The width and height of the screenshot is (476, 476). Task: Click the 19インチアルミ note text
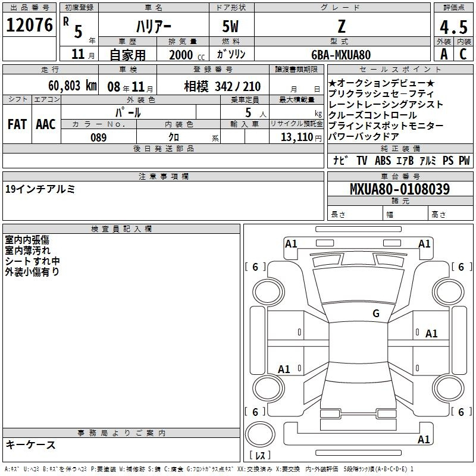[x=40, y=189]
